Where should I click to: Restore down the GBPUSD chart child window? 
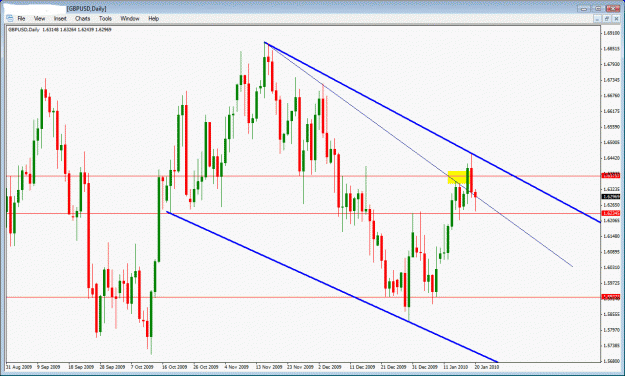pos(607,19)
